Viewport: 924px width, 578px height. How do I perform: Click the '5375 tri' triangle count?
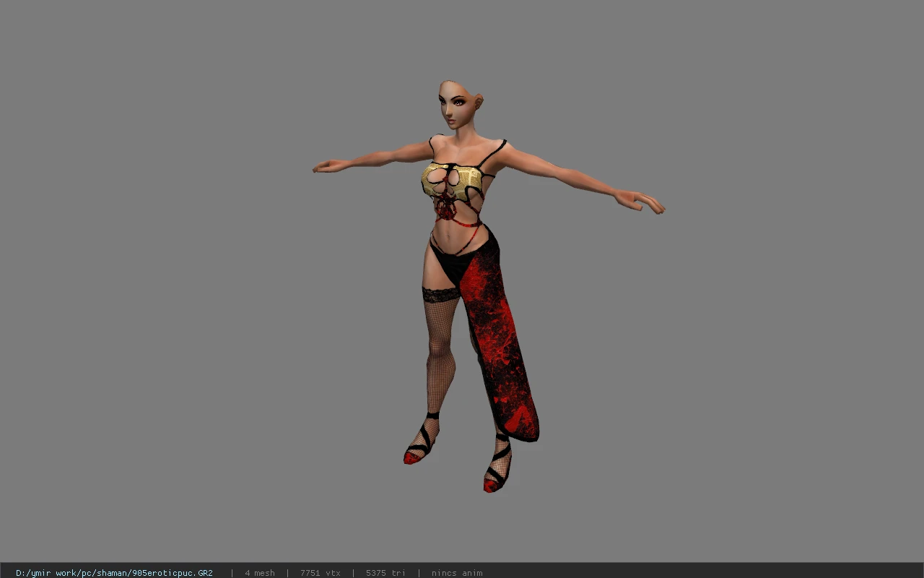coord(385,573)
